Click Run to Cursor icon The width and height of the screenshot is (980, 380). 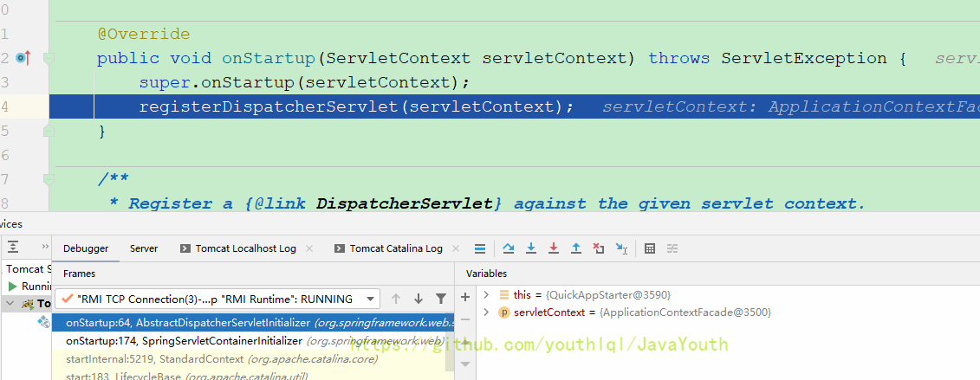621,248
